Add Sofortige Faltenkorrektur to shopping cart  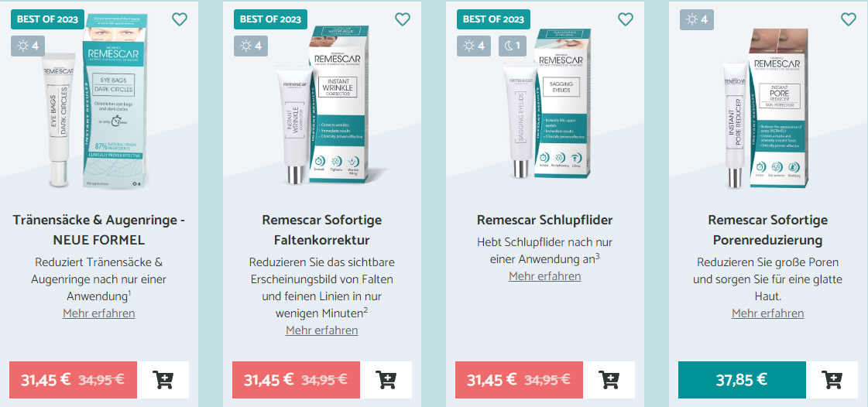(386, 380)
